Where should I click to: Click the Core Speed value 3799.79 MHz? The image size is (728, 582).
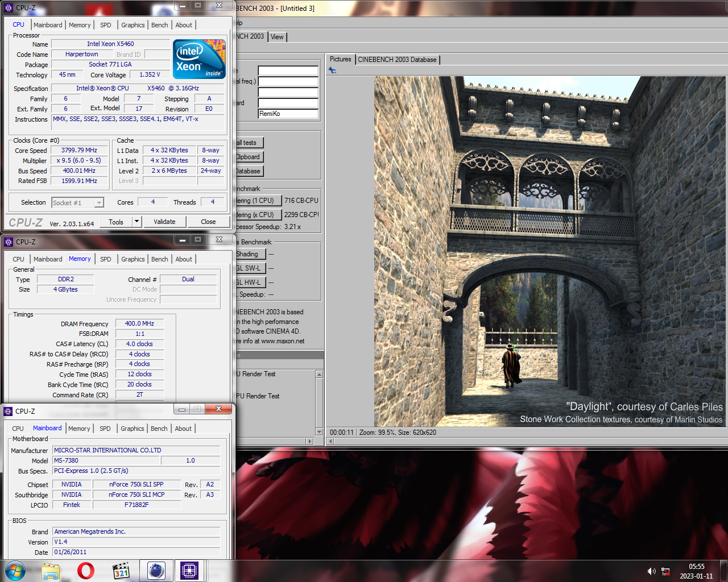(79, 150)
